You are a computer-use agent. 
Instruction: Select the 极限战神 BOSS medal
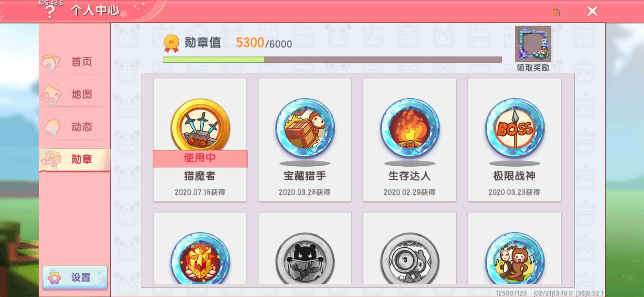[x=515, y=128]
